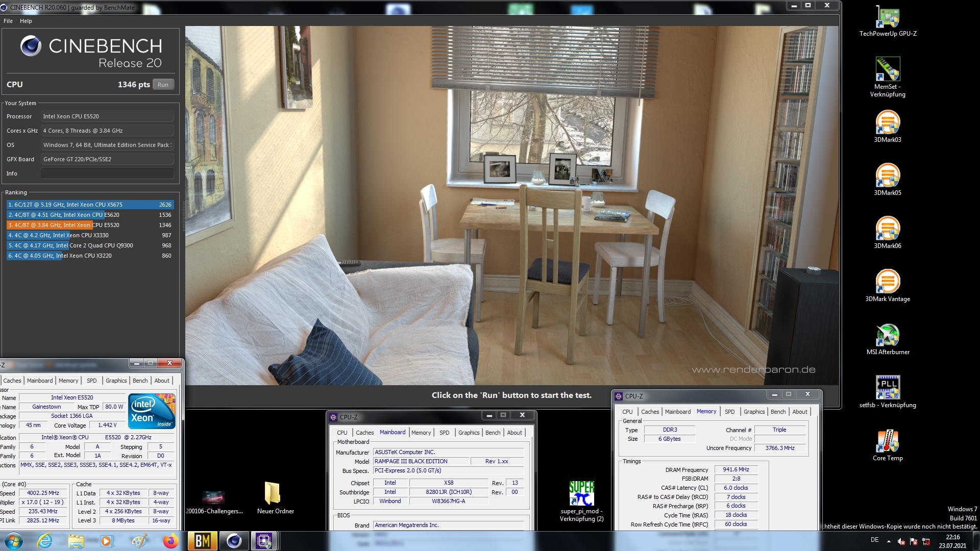The image size is (980, 551).
Task: Click the Processor field Intel Xeon CPU E5520
Action: coord(107,116)
